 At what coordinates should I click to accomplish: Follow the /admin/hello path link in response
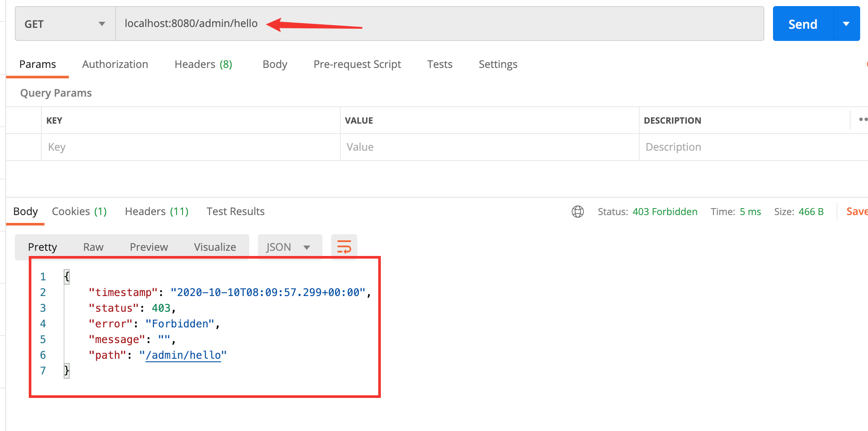click(x=183, y=355)
